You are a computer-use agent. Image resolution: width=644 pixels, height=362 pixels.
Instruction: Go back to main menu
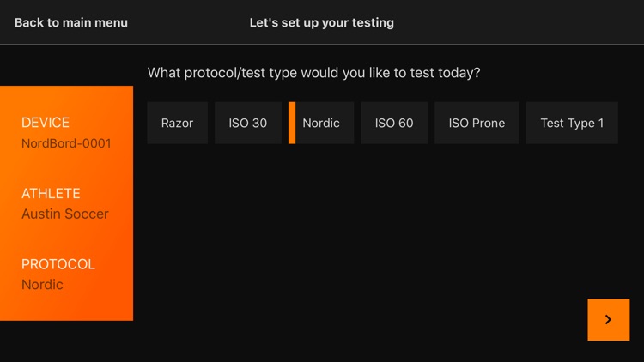pyautogui.click(x=71, y=22)
